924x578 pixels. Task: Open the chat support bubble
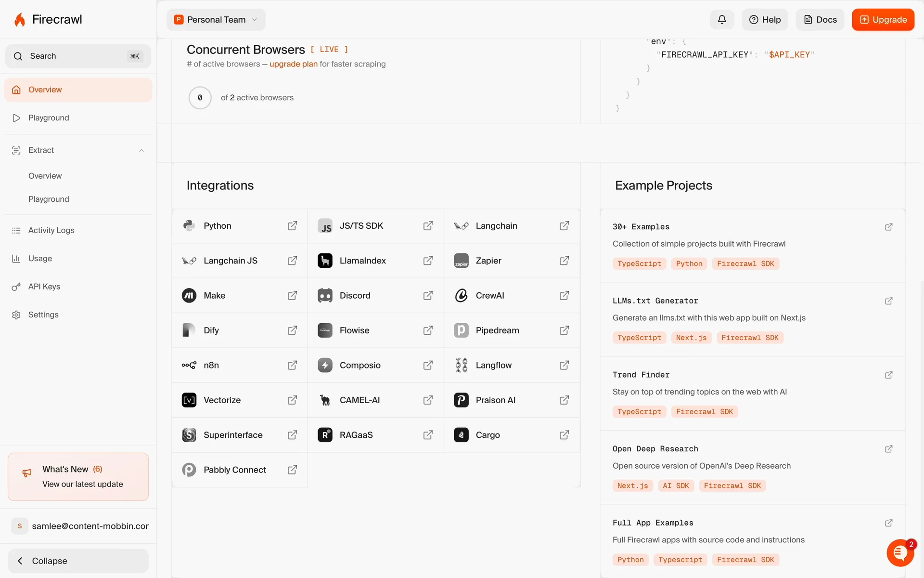pos(899,552)
